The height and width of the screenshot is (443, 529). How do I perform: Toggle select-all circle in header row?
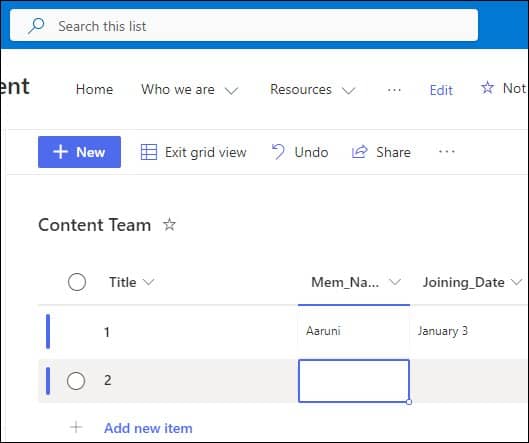[x=77, y=282]
